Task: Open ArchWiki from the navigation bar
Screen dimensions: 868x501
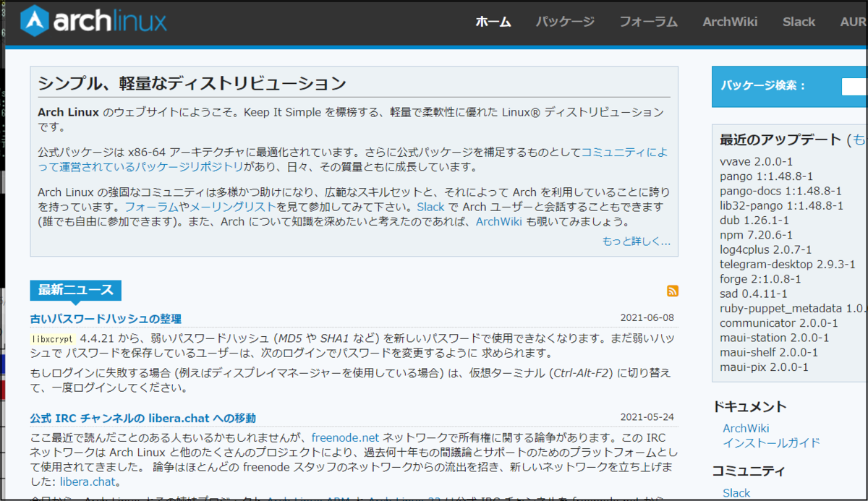Action: pyautogui.click(x=730, y=22)
